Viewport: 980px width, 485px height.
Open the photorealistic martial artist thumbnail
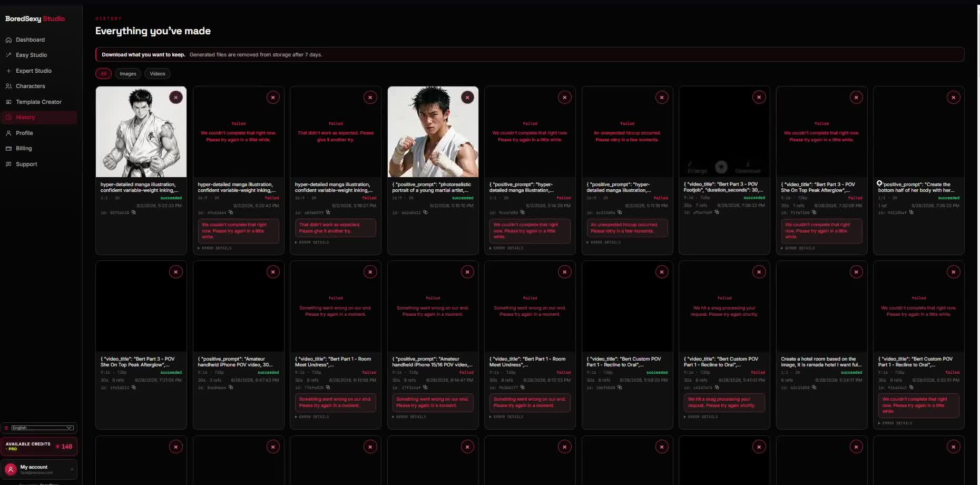click(x=433, y=132)
